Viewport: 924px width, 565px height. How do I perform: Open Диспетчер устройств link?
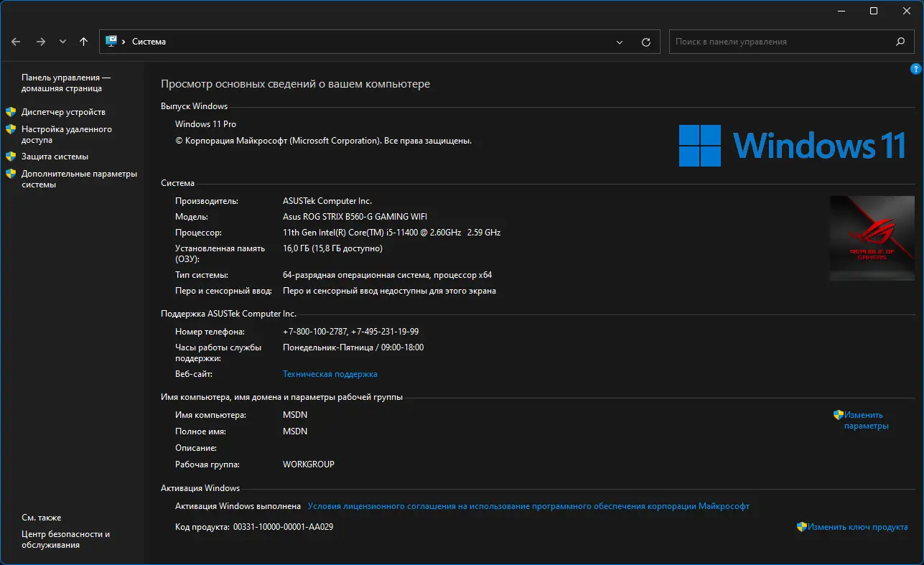pos(63,112)
